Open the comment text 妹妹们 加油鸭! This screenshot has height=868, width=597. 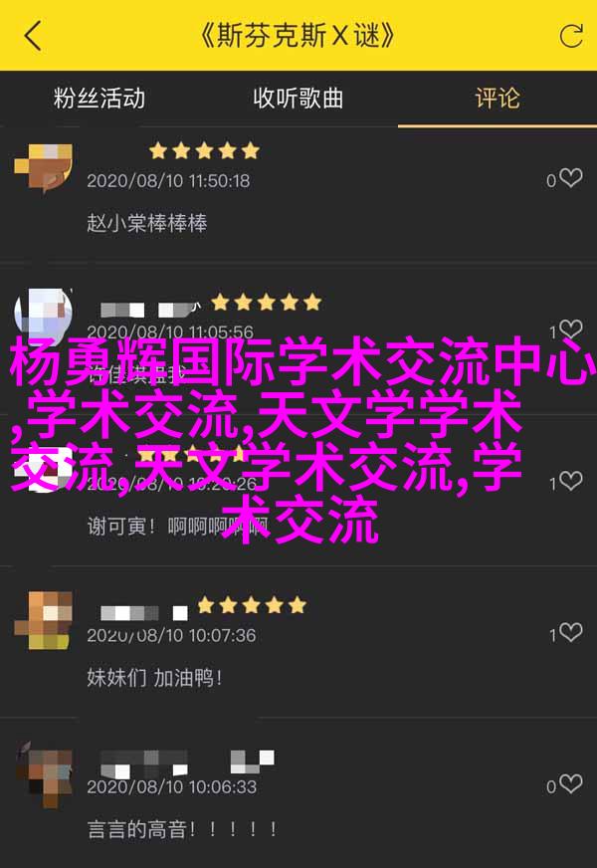click(154, 678)
